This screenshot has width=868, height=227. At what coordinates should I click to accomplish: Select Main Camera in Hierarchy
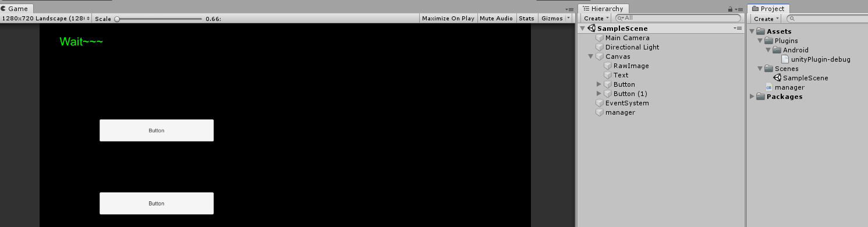point(628,38)
